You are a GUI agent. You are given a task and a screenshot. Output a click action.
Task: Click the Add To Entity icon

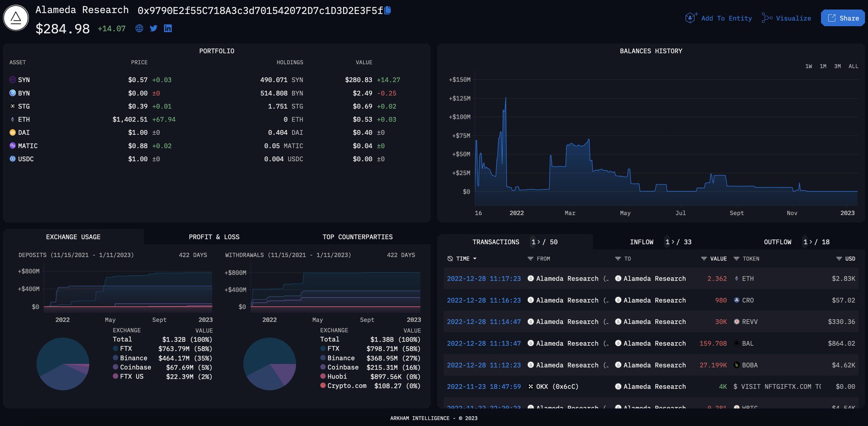tap(691, 18)
